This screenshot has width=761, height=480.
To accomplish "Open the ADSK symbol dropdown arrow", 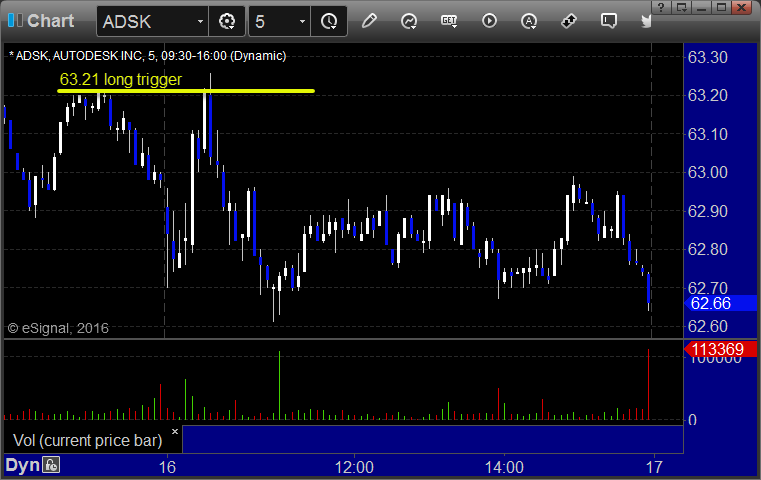I will 200,21.
